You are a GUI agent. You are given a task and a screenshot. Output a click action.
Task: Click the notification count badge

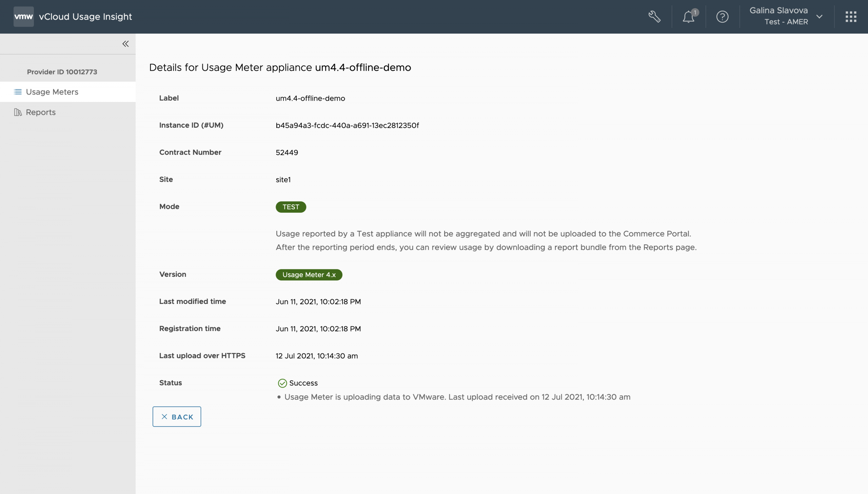click(x=695, y=13)
